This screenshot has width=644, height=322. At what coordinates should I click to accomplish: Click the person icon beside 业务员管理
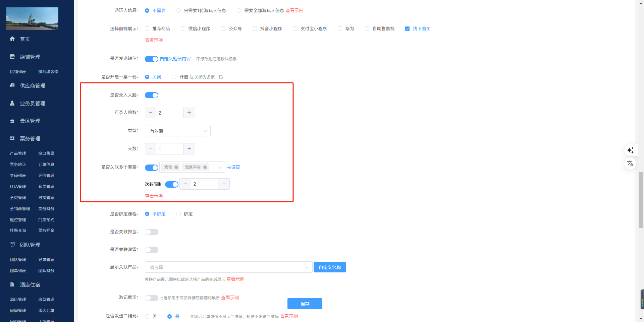coord(12,103)
